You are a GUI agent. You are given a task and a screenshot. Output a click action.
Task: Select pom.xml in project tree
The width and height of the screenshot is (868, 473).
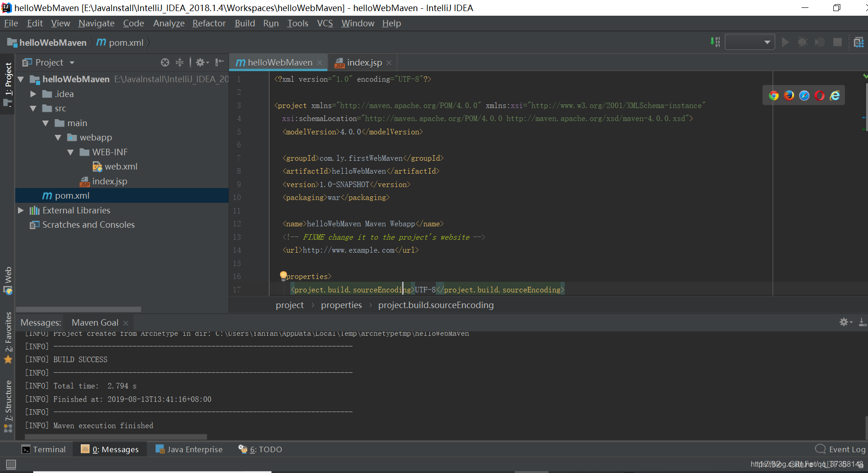point(122,195)
